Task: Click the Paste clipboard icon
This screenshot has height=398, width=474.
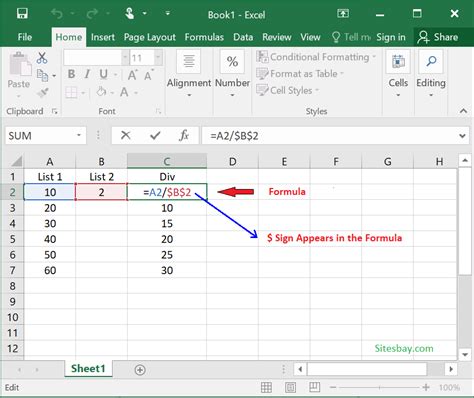Action: pyautogui.click(x=20, y=63)
